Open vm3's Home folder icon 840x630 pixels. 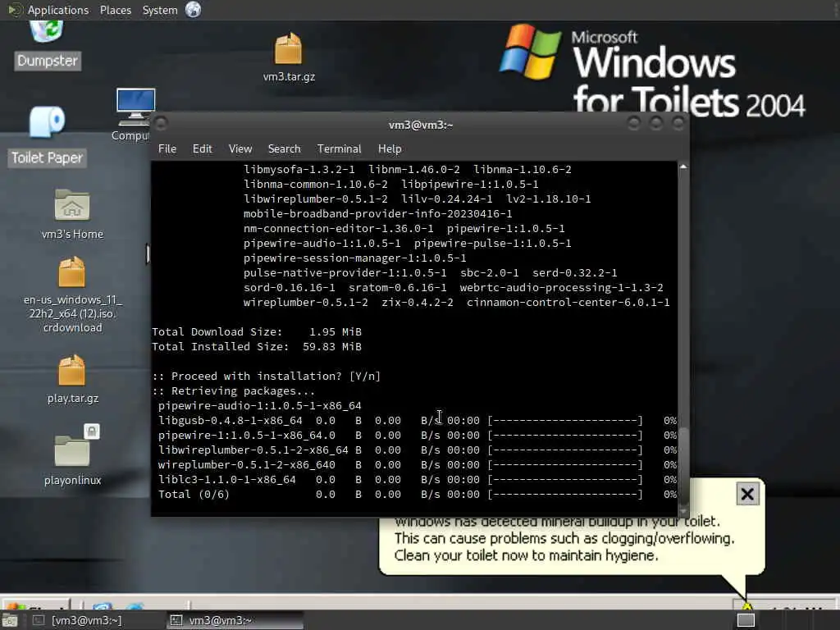coord(72,214)
